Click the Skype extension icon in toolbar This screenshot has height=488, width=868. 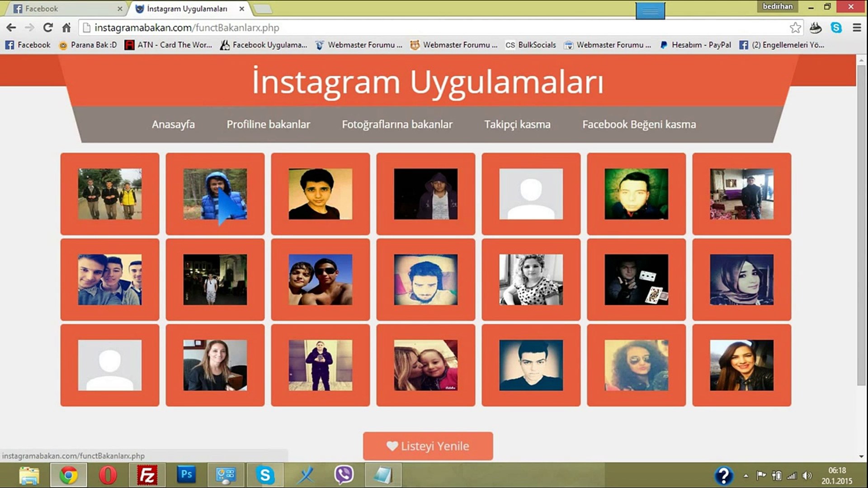(x=836, y=28)
